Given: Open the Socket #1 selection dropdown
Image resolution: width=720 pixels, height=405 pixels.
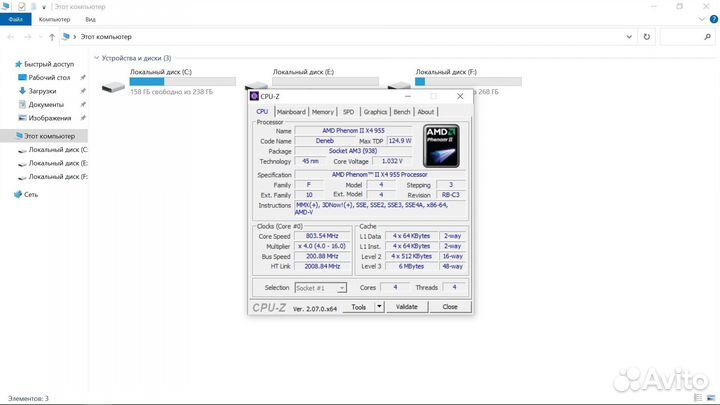Looking at the screenshot, I should 320,287.
